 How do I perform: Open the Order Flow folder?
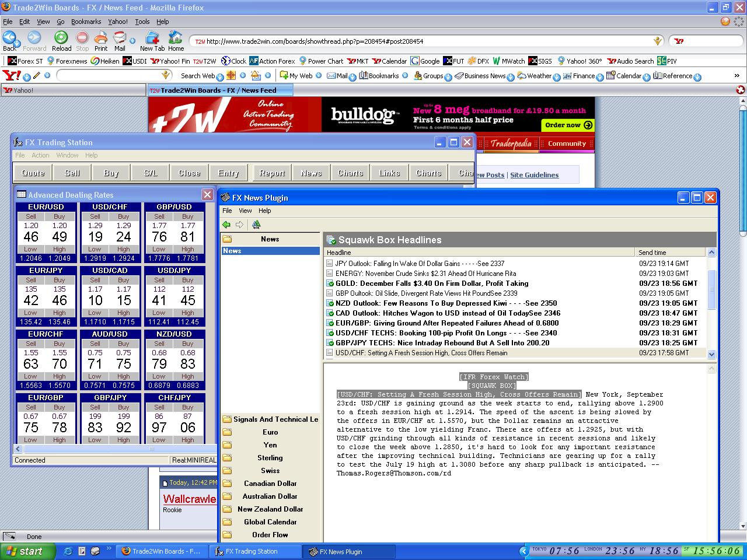point(270,535)
